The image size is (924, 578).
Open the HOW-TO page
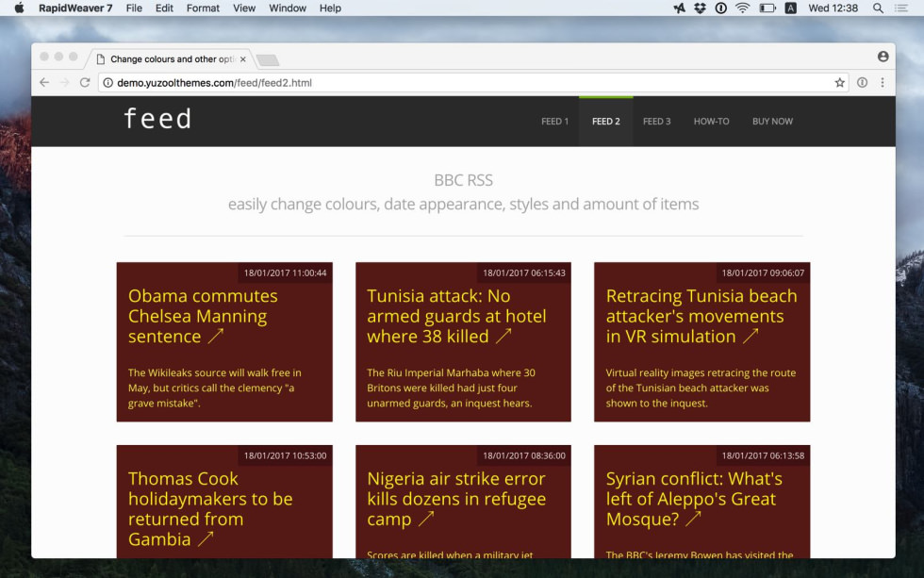[x=711, y=122]
